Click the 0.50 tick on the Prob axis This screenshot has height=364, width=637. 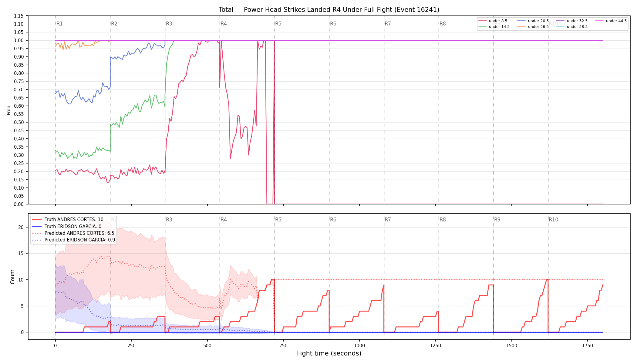[19, 122]
